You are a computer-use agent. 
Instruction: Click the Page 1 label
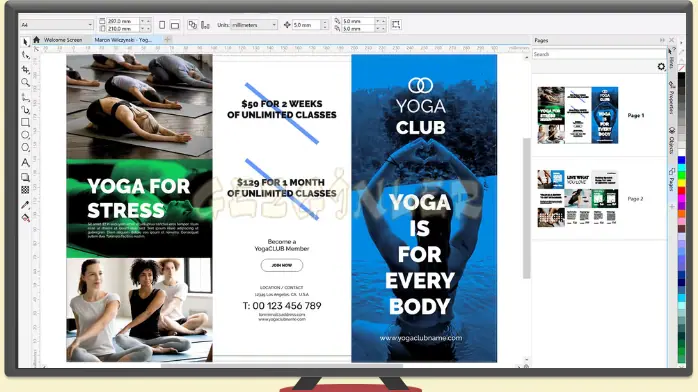pos(636,115)
